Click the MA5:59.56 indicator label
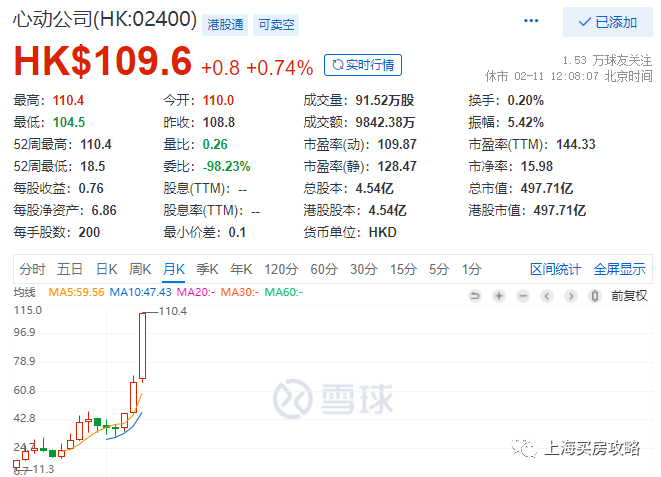The image size is (661, 477). point(76,292)
